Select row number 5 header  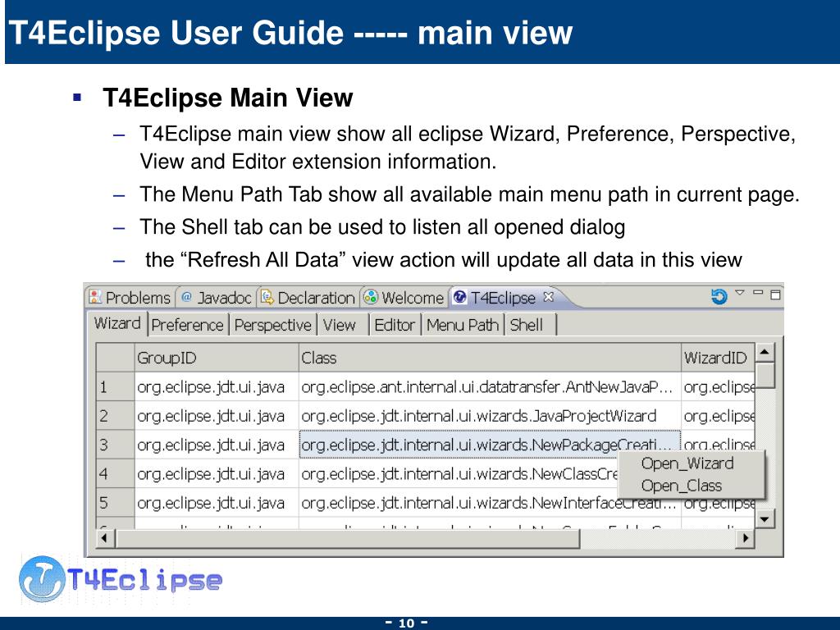pos(115,503)
